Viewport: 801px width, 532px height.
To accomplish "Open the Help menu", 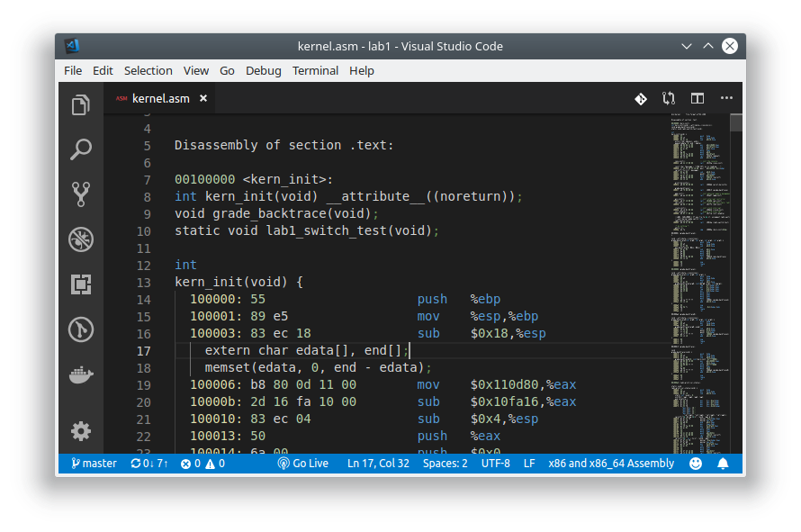I will coord(362,70).
